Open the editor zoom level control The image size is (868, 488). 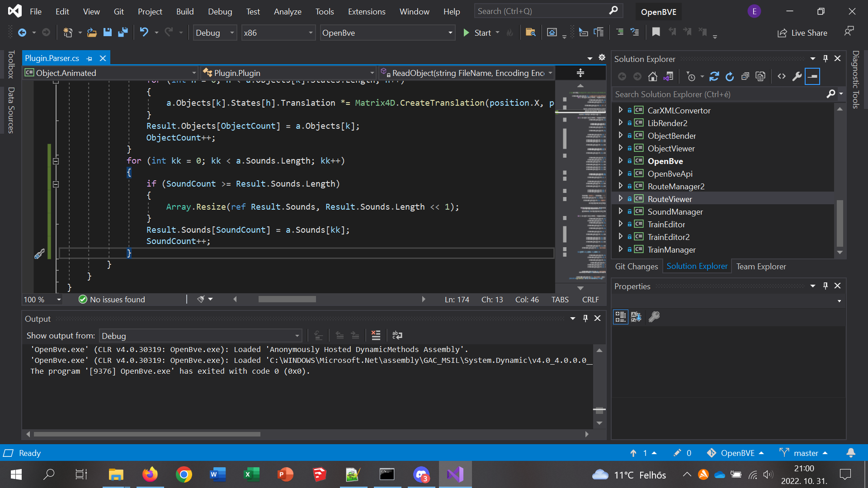42,299
